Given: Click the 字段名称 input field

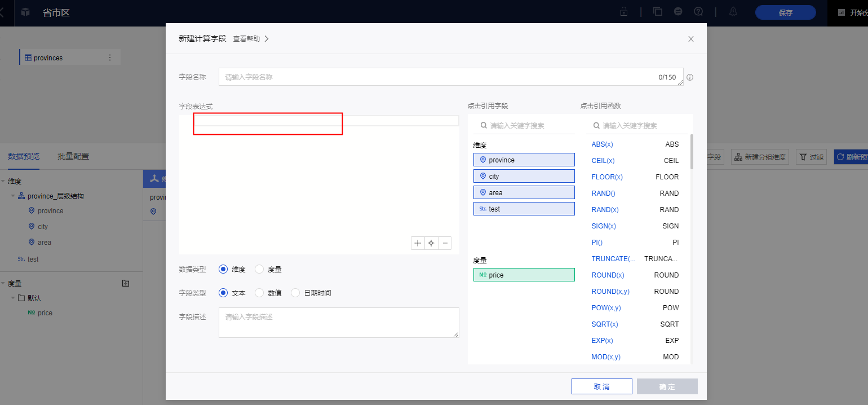Looking at the screenshot, I should (440, 77).
